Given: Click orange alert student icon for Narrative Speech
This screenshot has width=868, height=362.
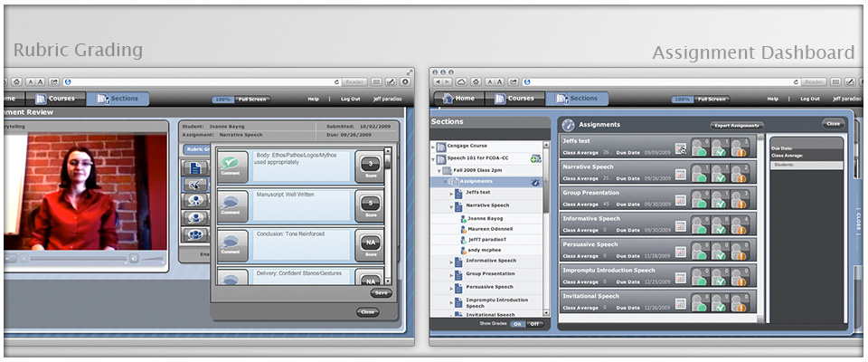Looking at the screenshot, I should click(x=739, y=174).
